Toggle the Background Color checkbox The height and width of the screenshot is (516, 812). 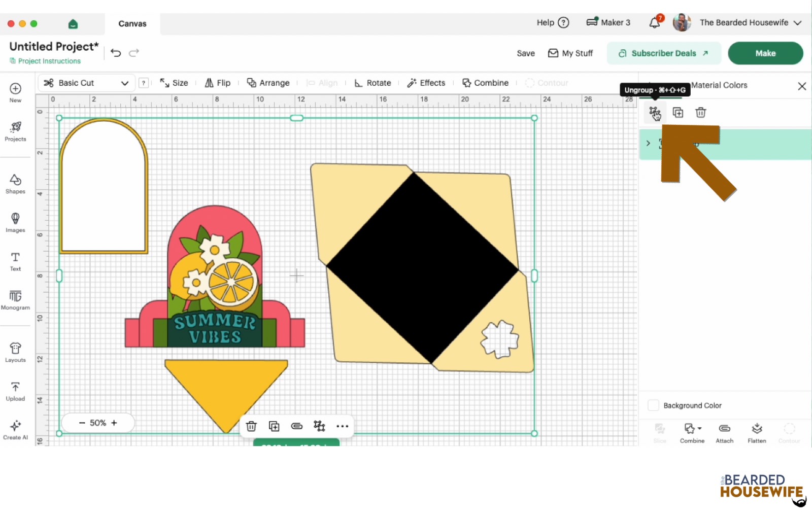coord(654,405)
